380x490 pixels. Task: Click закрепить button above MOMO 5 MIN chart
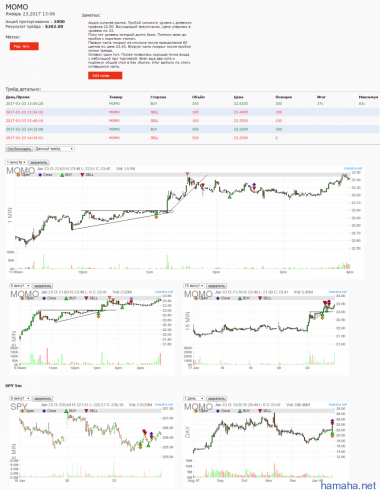click(x=43, y=286)
